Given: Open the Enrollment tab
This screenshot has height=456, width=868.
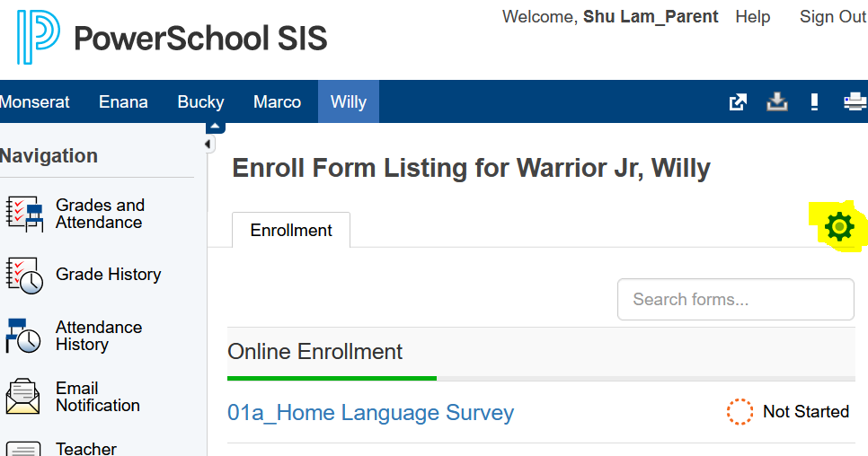Looking at the screenshot, I should tap(291, 231).
